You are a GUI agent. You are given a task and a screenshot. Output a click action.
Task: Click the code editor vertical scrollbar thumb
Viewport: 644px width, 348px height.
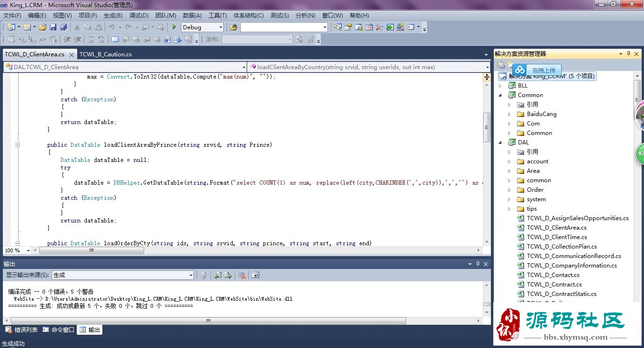[487, 128]
